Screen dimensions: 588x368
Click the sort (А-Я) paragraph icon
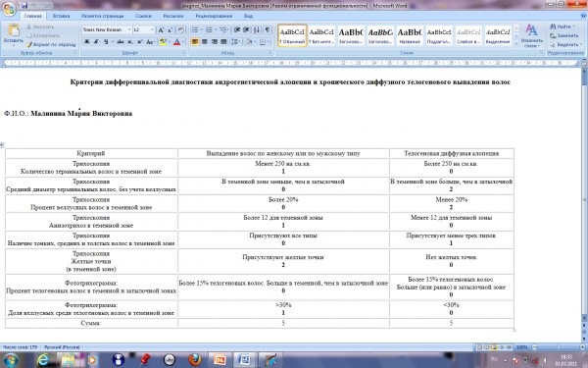click(257, 29)
